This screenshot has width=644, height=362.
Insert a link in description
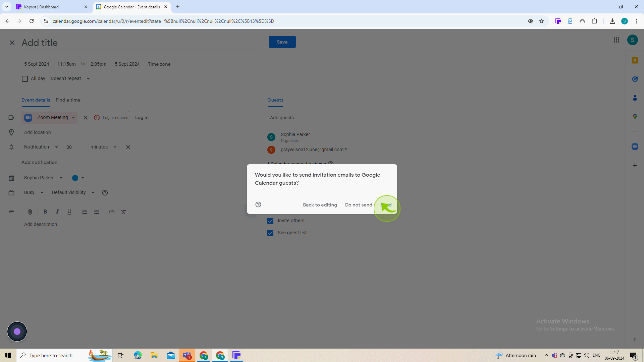pyautogui.click(x=112, y=212)
